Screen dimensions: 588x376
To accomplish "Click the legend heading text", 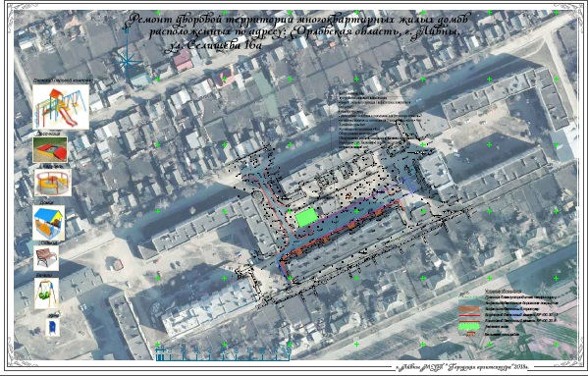I will (x=503, y=292).
